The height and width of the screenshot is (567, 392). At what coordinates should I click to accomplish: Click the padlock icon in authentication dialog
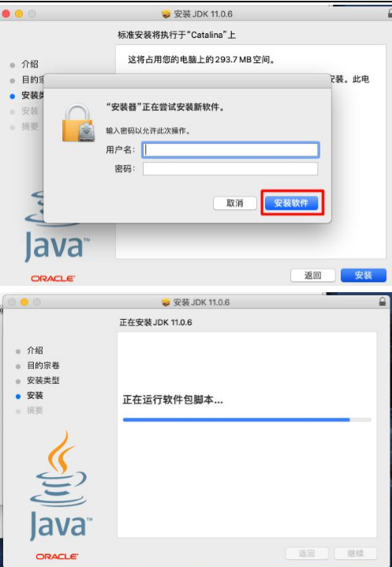click(x=78, y=123)
